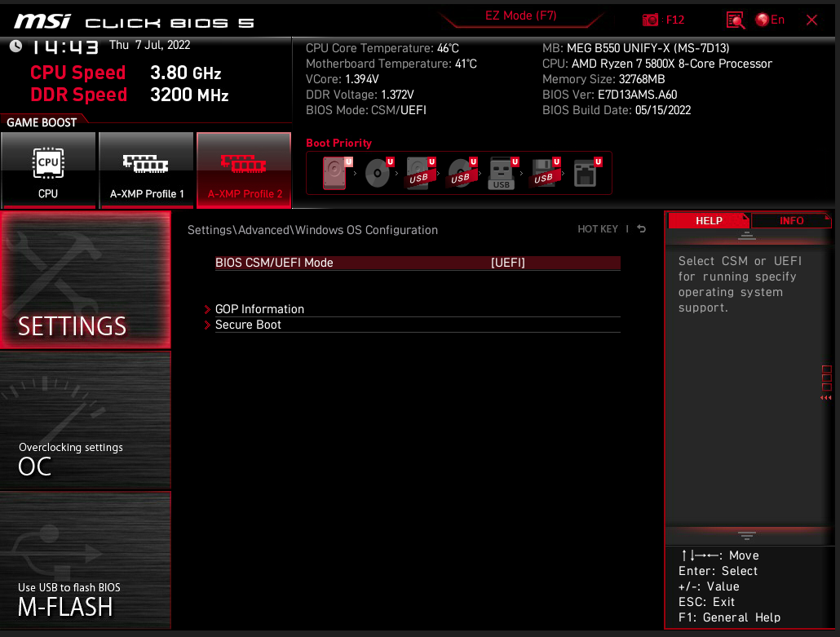Select the USB key boot device icon

pos(503,173)
